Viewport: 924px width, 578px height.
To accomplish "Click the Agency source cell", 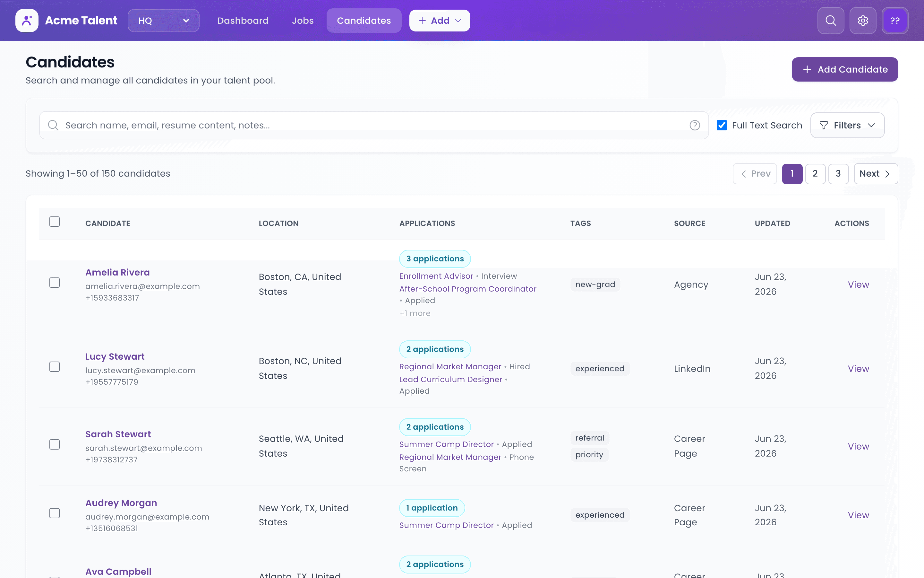I will [x=691, y=285].
